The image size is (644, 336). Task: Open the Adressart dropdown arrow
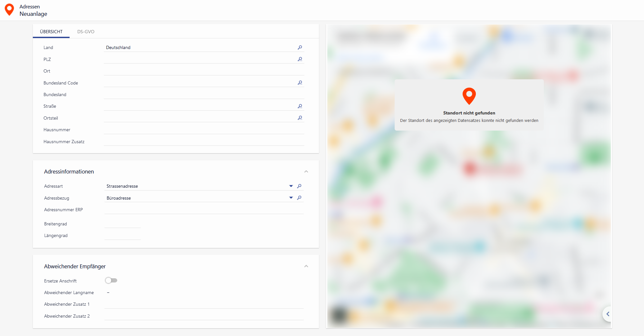pyautogui.click(x=291, y=186)
